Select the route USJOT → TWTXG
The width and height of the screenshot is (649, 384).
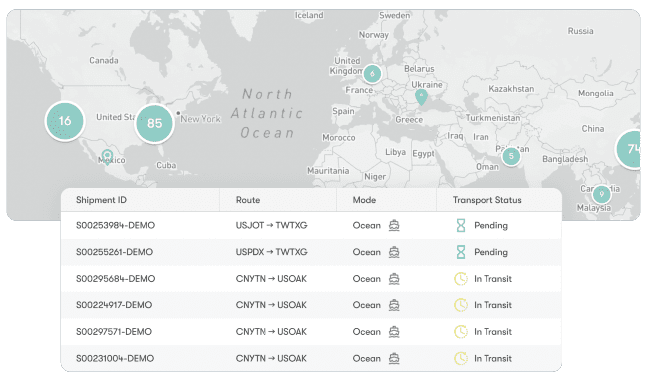coord(272,226)
